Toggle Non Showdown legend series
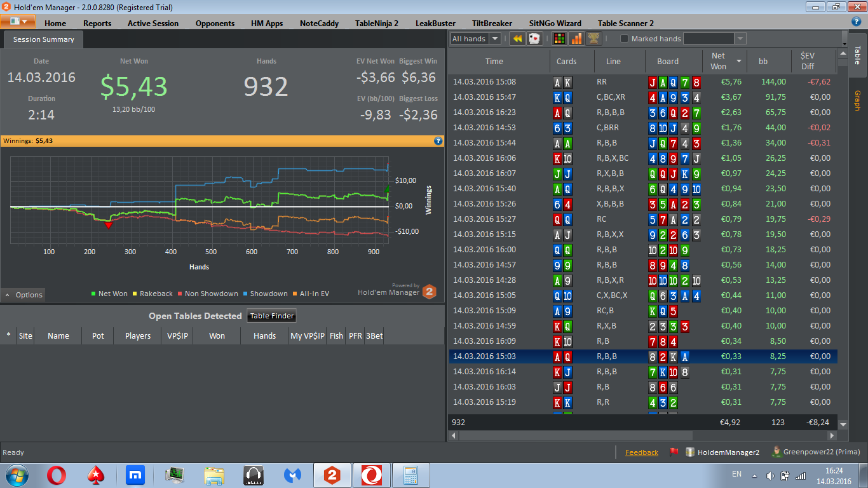This screenshot has width=868, height=488. [208, 294]
